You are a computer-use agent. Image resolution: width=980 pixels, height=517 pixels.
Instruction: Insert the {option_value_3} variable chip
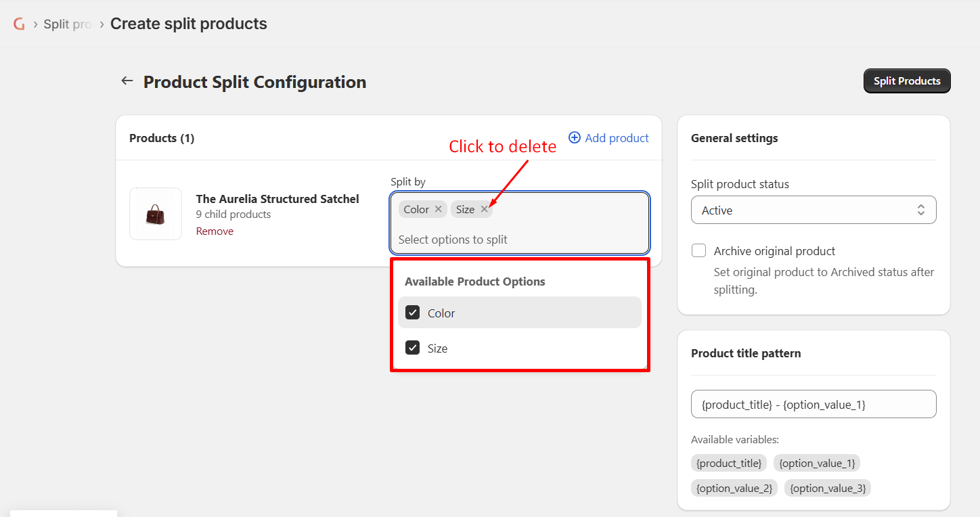(x=828, y=488)
